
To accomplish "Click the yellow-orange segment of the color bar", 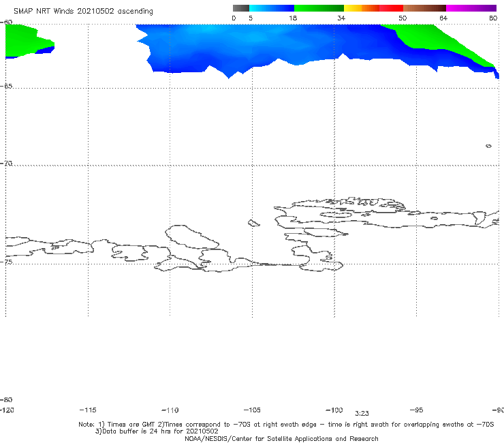I will click(x=362, y=8).
